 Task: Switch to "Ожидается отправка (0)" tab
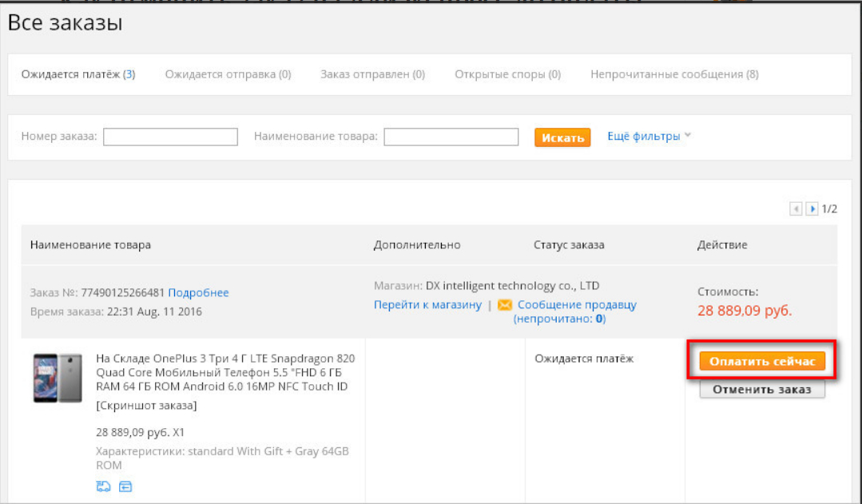click(x=228, y=75)
